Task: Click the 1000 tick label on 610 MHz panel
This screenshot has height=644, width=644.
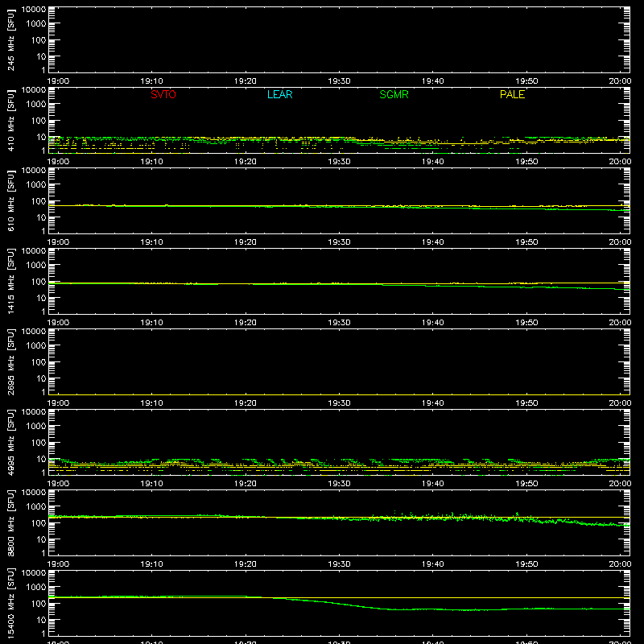Action: pos(36,184)
